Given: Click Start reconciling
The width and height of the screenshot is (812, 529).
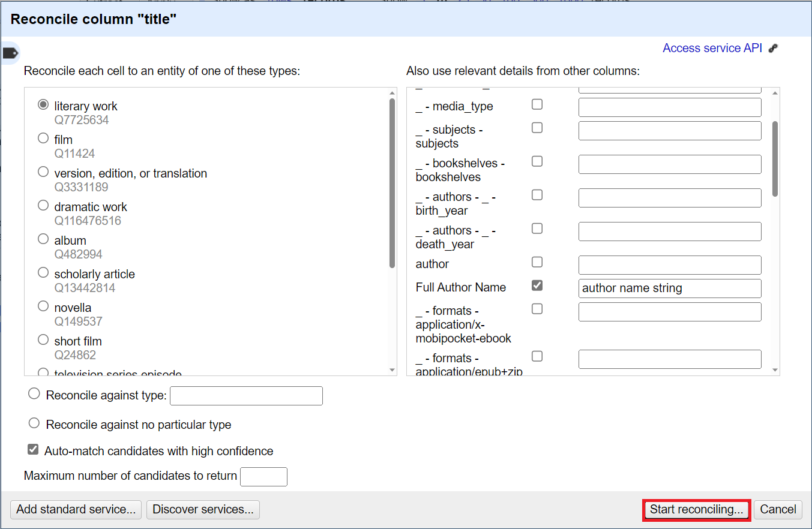Looking at the screenshot, I should pyautogui.click(x=696, y=509).
